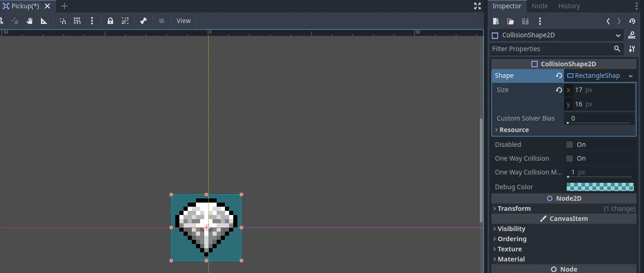This screenshot has width=644, height=273.
Task: Open snapping options three-dot menu
Action: coord(92,21)
